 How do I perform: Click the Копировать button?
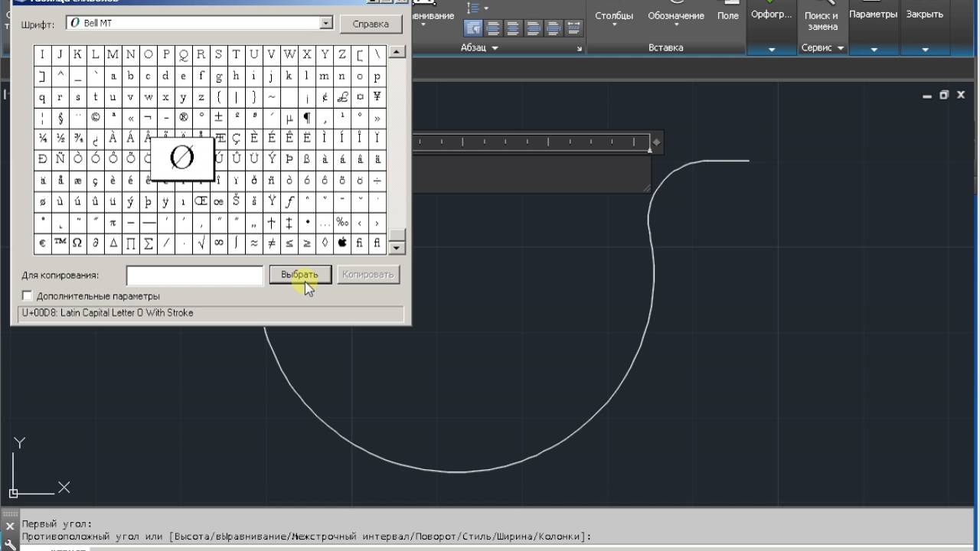pyautogui.click(x=368, y=275)
